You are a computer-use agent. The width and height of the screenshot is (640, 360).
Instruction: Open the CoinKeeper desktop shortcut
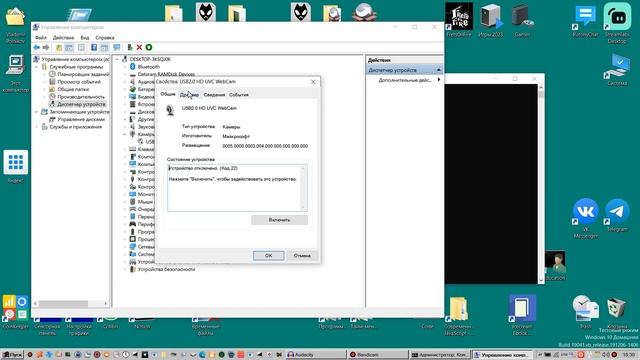[16, 312]
